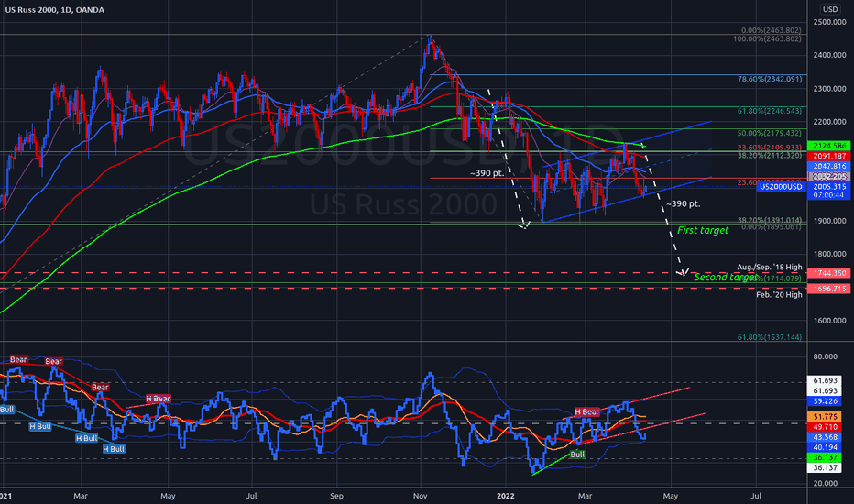Click the green Bull divergence label
Image resolution: width=854 pixels, height=504 pixels.
(x=577, y=454)
